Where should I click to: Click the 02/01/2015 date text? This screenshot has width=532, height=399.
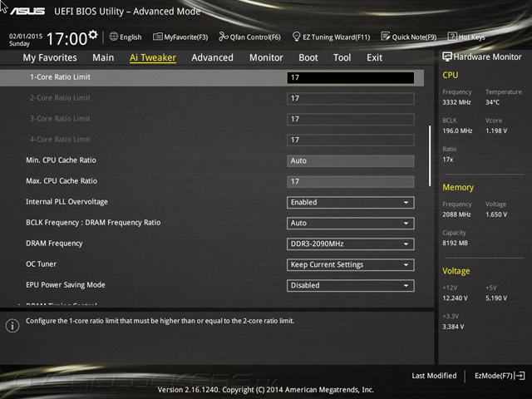coord(26,36)
